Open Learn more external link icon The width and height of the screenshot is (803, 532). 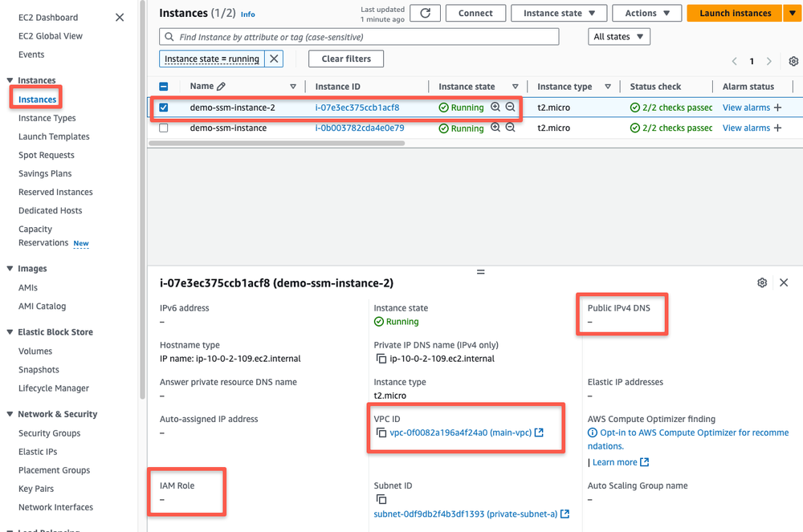tap(645, 462)
